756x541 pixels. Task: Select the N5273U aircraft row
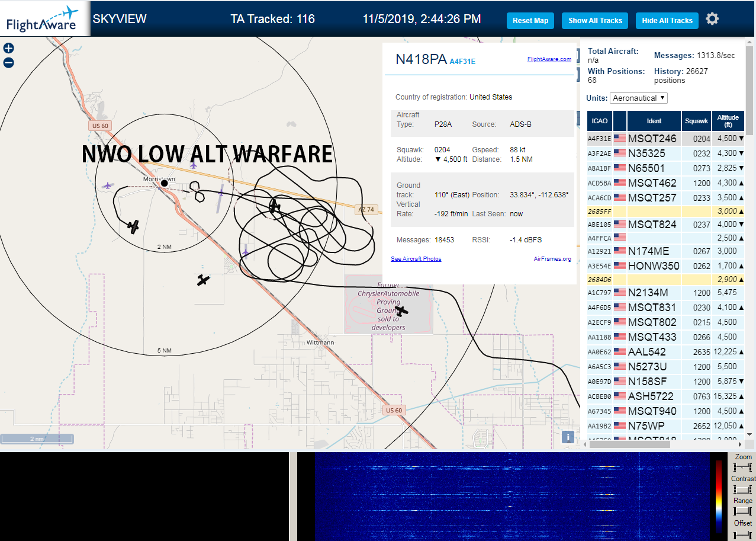pos(665,367)
